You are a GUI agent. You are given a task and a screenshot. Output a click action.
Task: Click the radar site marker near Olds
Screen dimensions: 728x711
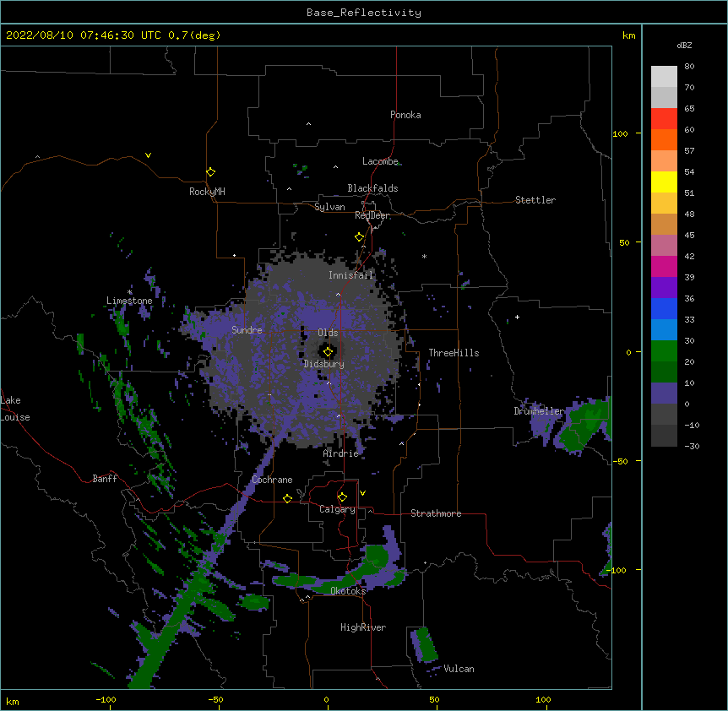tap(328, 352)
